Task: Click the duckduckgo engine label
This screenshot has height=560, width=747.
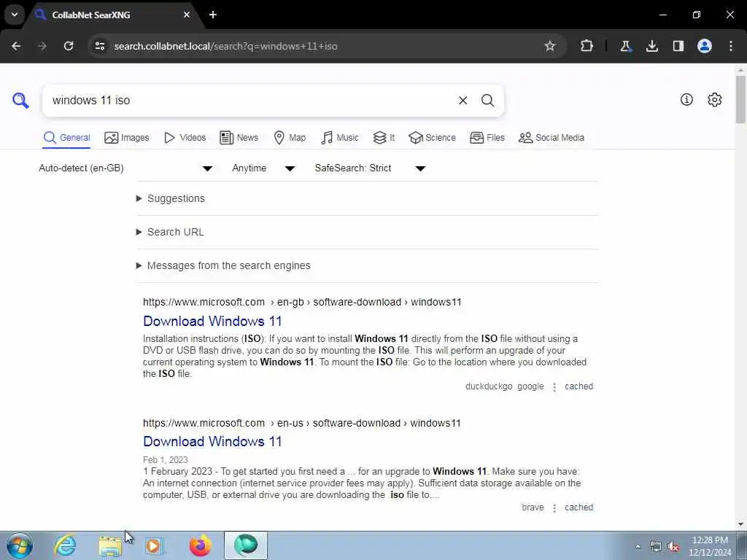Action: point(488,386)
